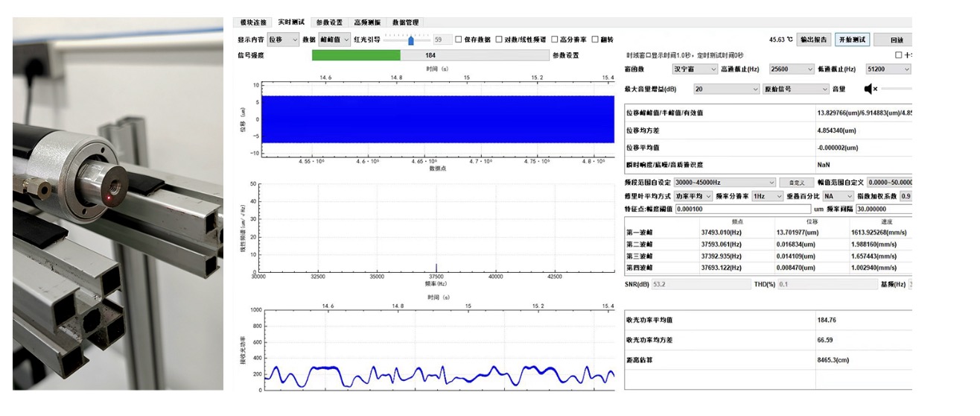980x416 pixels.
Task: Click the THD(%) field showing 0.1
Action: coord(827,284)
